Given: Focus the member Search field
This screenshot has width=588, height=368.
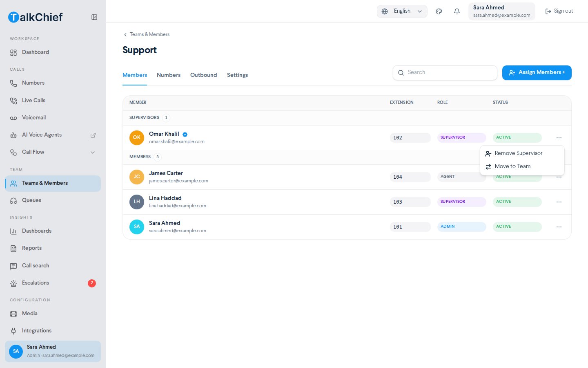Looking at the screenshot, I should coord(445,73).
